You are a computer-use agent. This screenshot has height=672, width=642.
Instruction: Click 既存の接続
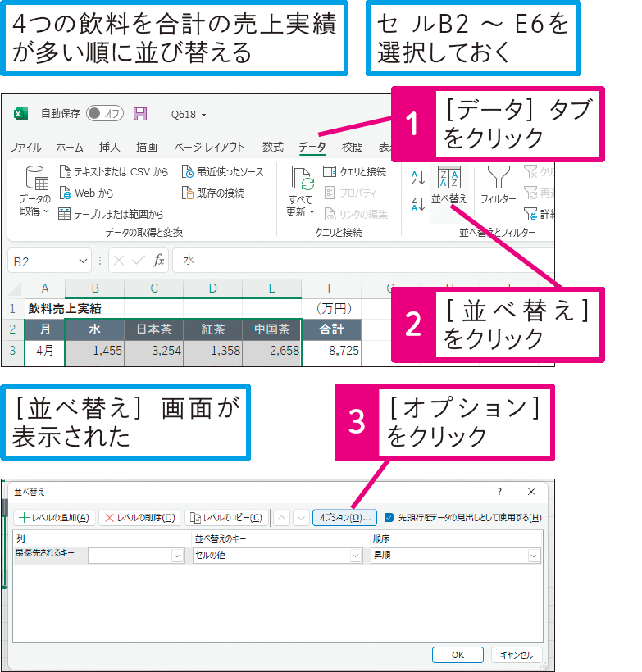[x=213, y=193]
